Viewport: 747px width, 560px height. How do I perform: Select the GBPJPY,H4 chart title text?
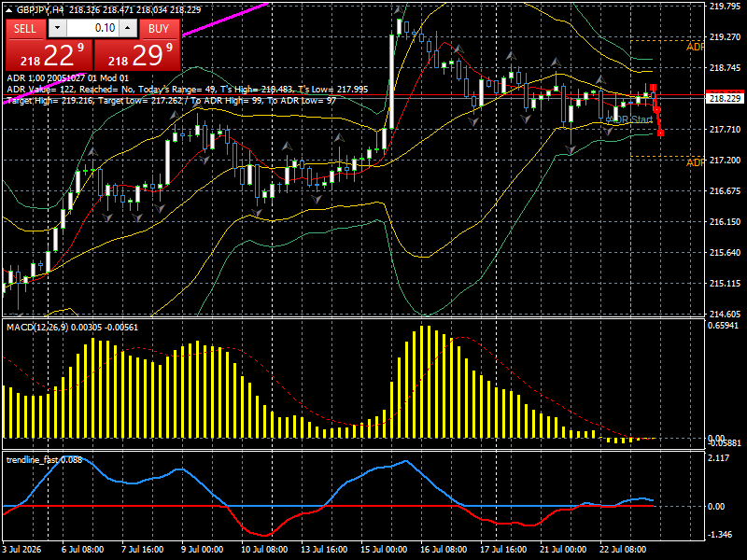[x=41, y=10]
